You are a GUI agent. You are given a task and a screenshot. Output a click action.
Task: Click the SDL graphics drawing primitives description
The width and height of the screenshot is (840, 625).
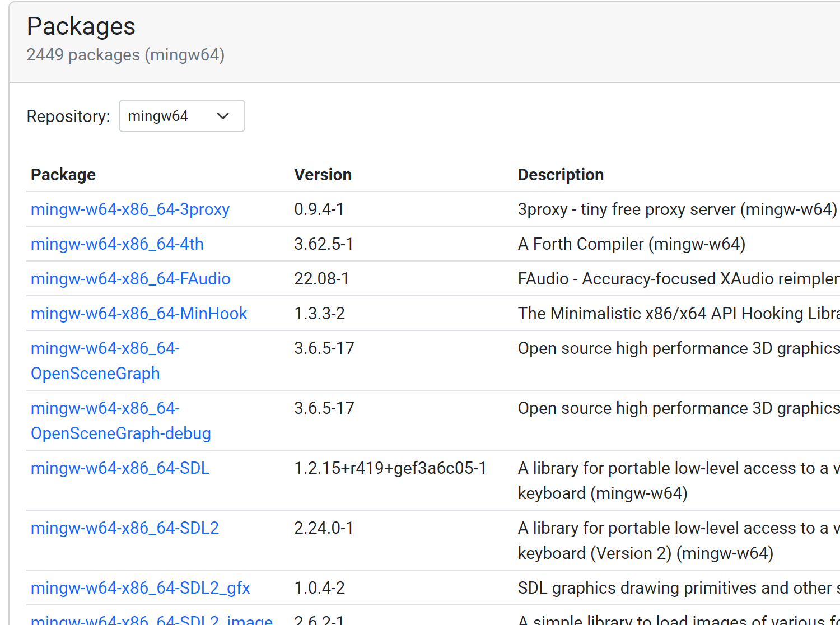pos(679,588)
